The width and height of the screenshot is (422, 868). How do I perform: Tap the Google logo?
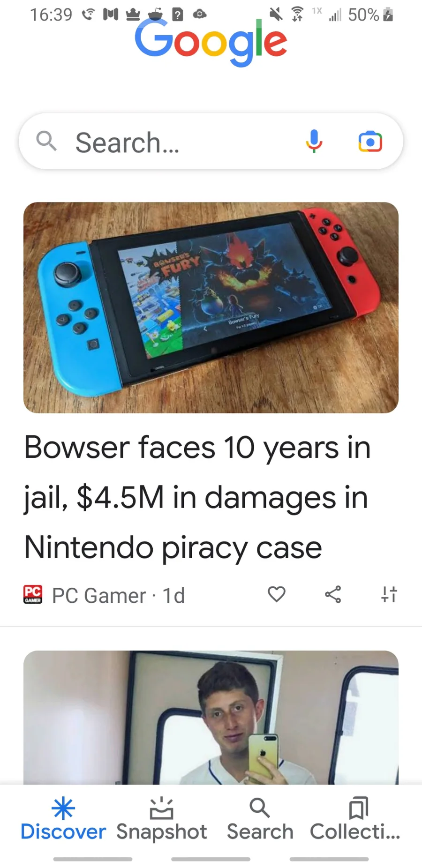point(211,42)
